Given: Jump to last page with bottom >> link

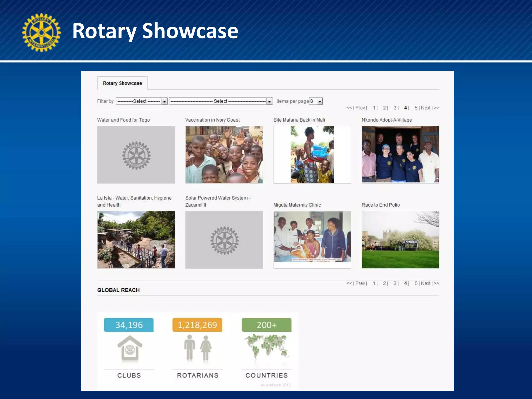Looking at the screenshot, I should pyautogui.click(x=436, y=283).
